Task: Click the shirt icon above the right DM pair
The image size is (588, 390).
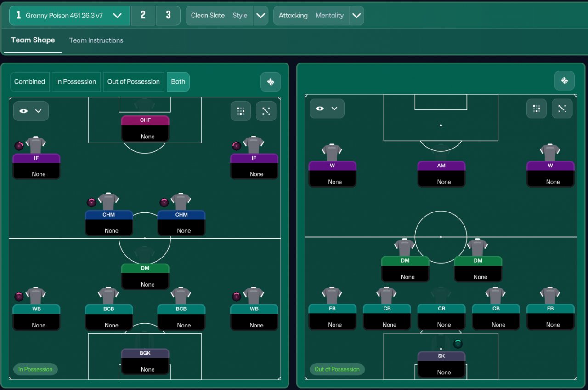Action: [x=477, y=247]
